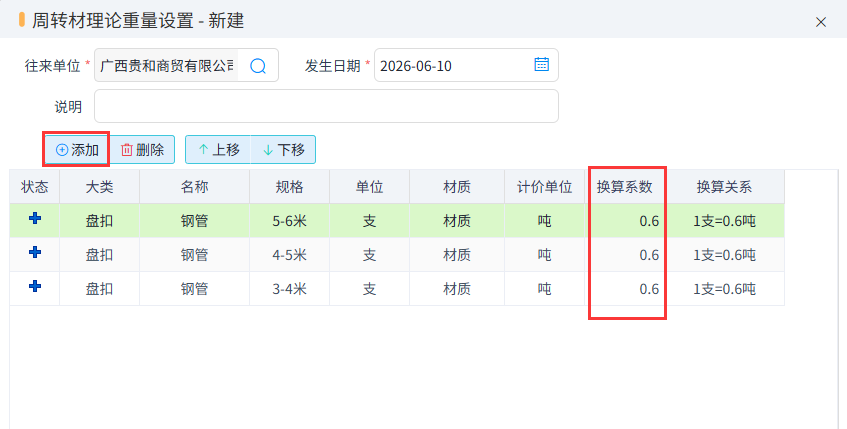This screenshot has height=429, width=847.
Task: Click 吨 pricing unit in 5-6米 row
Action: (544, 221)
